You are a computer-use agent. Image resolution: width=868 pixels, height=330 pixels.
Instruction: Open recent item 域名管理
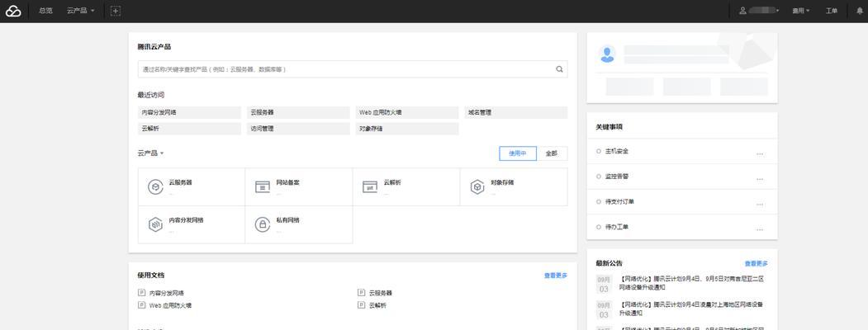coord(516,112)
